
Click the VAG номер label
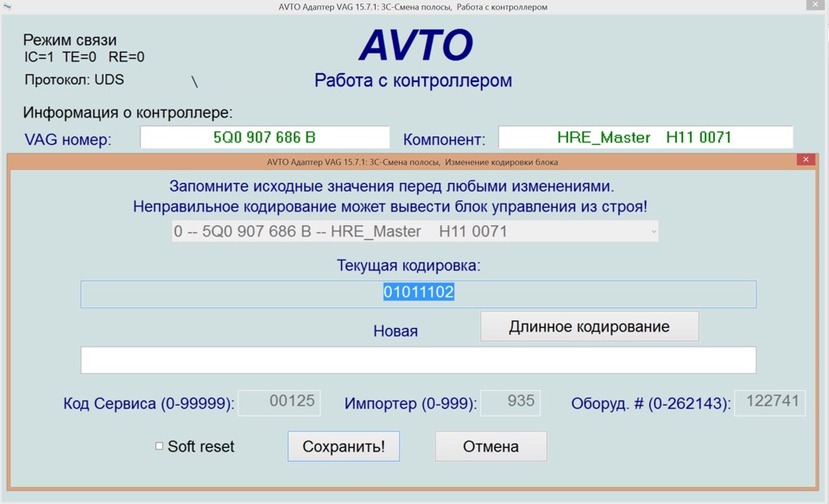click(x=68, y=140)
